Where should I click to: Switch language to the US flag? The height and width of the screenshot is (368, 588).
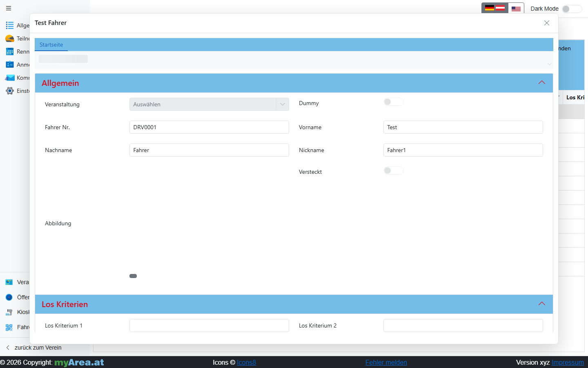pyautogui.click(x=516, y=8)
